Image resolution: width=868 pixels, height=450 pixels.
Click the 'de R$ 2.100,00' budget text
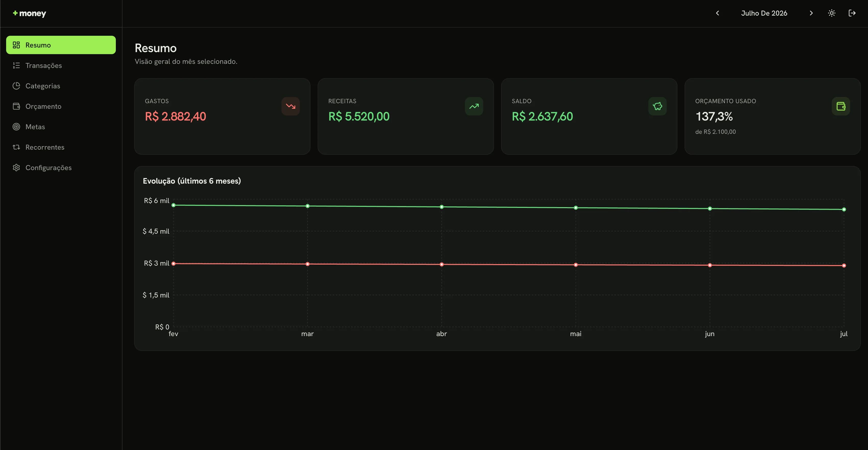tap(715, 132)
